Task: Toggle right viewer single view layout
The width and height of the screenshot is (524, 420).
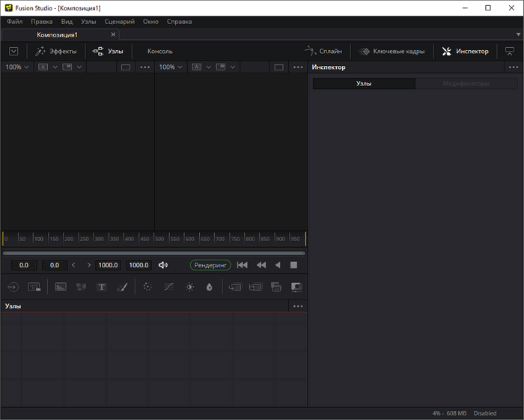Action: pyautogui.click(x=278, y=67)
